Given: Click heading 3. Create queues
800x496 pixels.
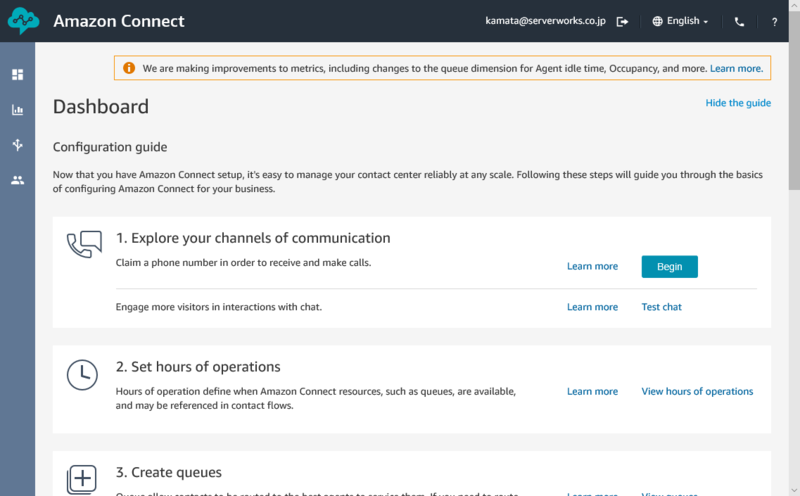Looking at the screenshot, I should [168, 472].
